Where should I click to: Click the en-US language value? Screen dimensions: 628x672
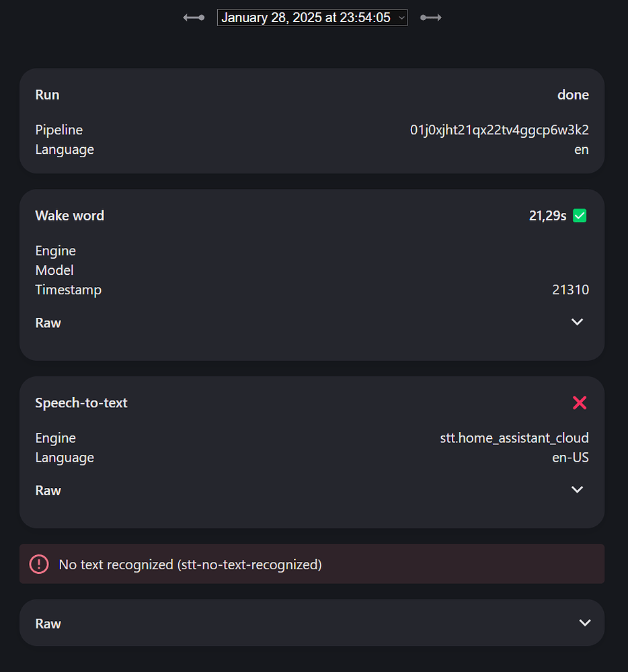pos(570,457)
